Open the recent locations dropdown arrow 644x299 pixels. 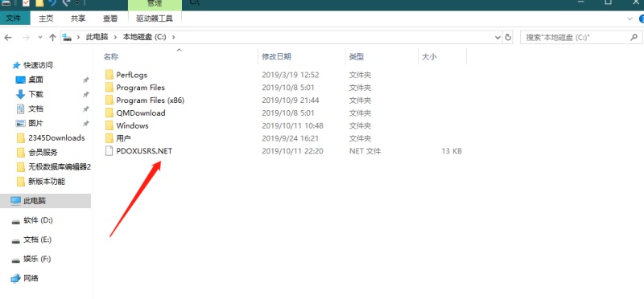point(39,37)
